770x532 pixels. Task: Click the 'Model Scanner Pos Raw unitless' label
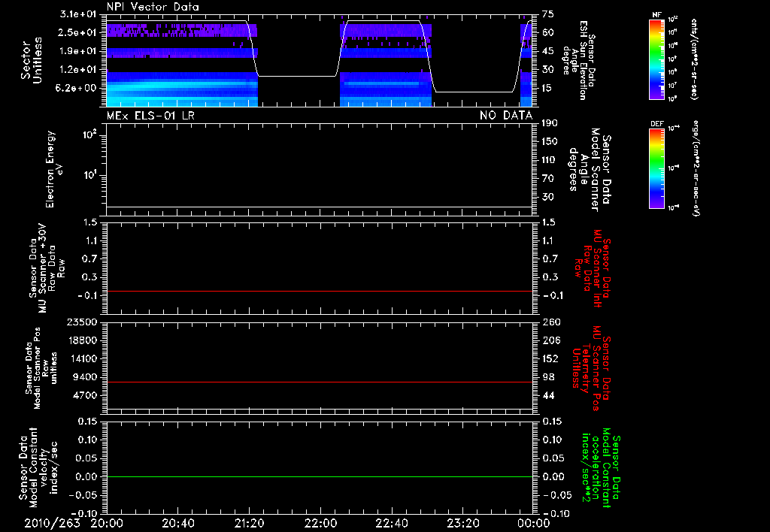[41, 368]
